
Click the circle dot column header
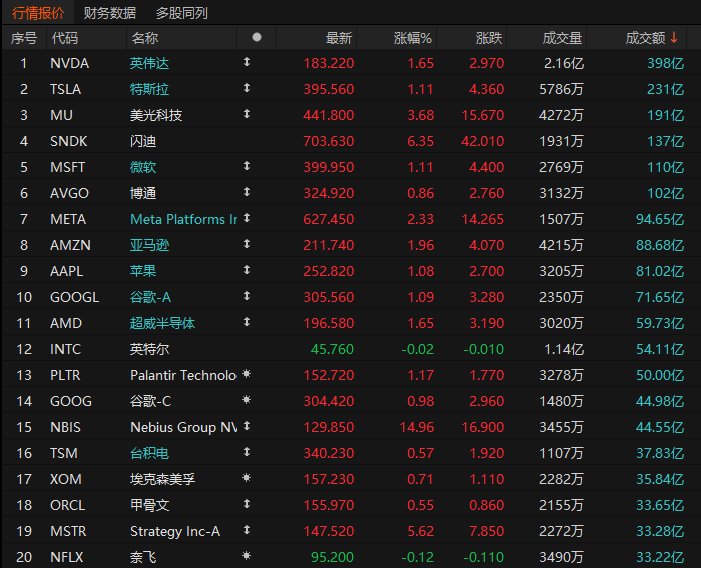pyautogui.click(x=257, y=37)
